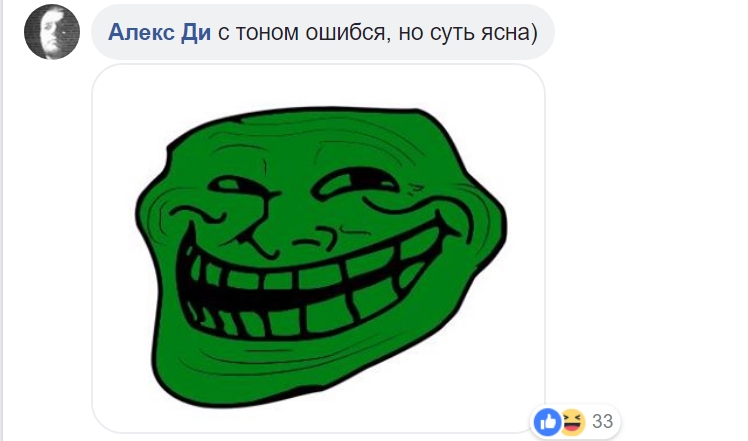Click the word "Ди" in commenter name
The width and height of the screenshot is (748, 441).
pyautogui.click(x=196, y=32)
